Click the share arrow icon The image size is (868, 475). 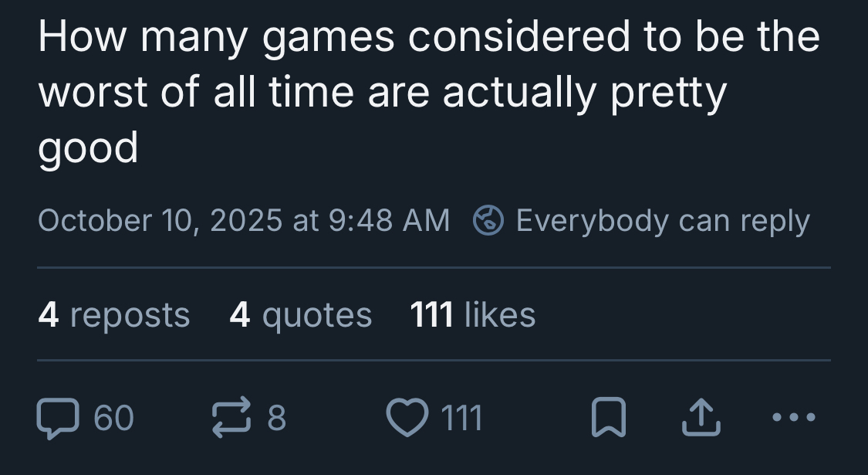[701, 418]
